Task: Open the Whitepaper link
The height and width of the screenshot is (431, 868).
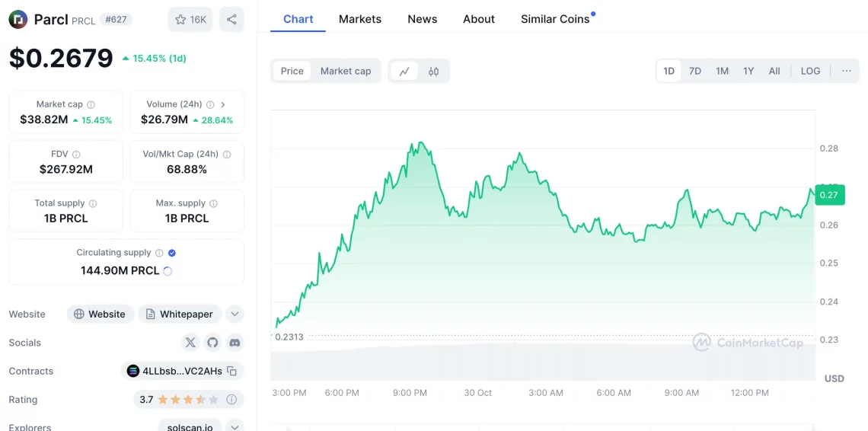Action: (180, 314)
